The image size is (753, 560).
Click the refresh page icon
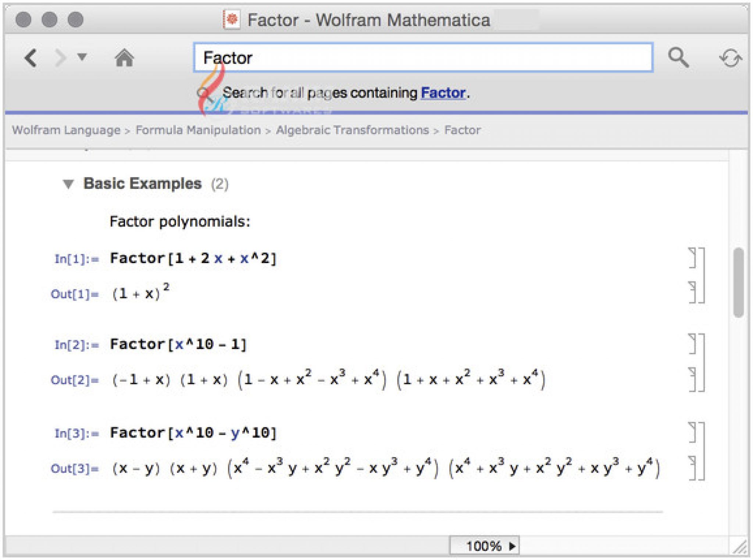[x=730, y=58]
